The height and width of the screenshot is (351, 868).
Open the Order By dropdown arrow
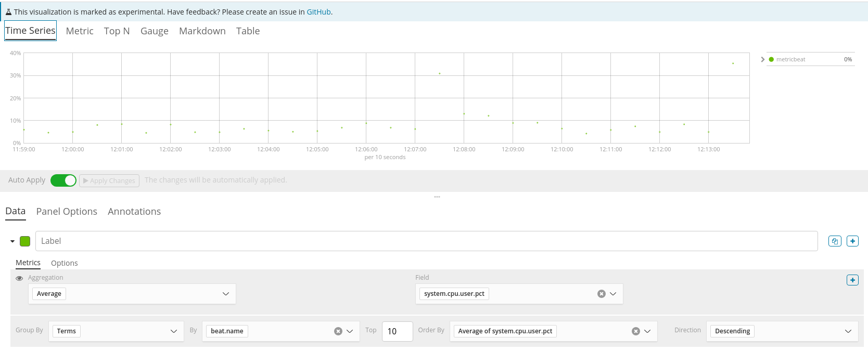(647, 331)
